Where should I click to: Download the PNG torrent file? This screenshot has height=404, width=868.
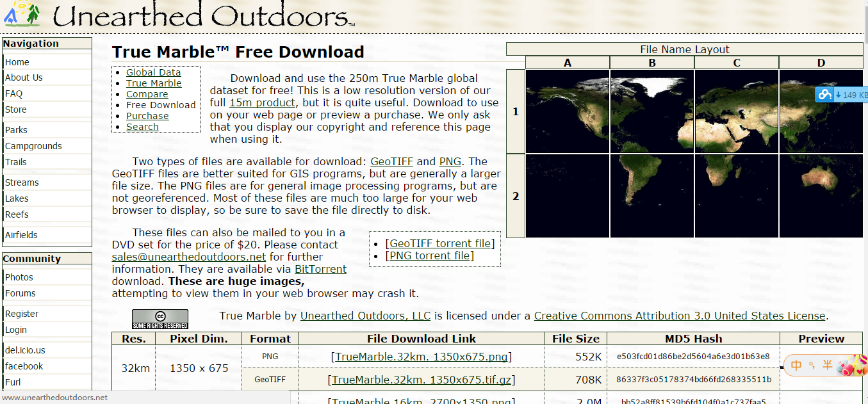[x=430, y=255]
